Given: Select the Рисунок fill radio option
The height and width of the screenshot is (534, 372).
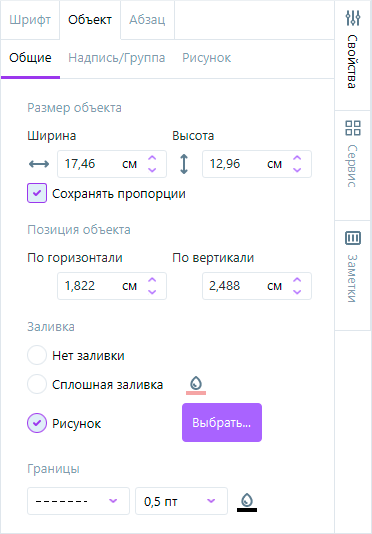Looking at the screenshot, I should tap(37, 423).
